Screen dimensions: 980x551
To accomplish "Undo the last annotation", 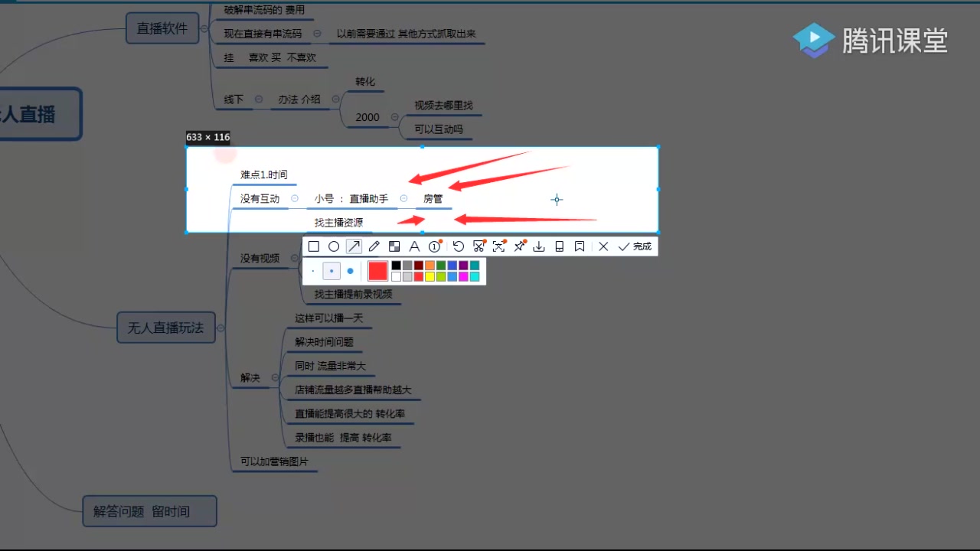I will 459,246.
